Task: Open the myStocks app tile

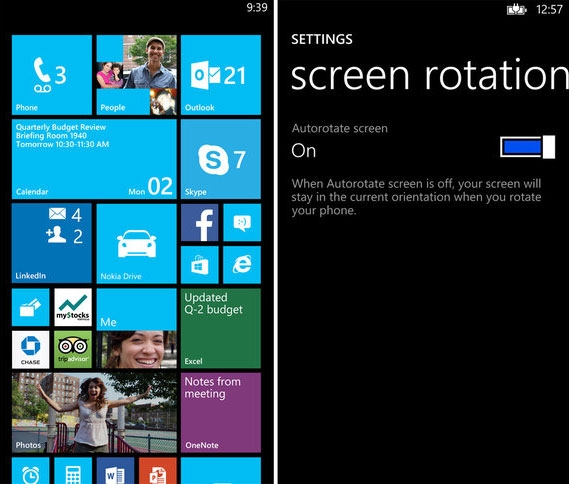Action: (x=73, y=307)
